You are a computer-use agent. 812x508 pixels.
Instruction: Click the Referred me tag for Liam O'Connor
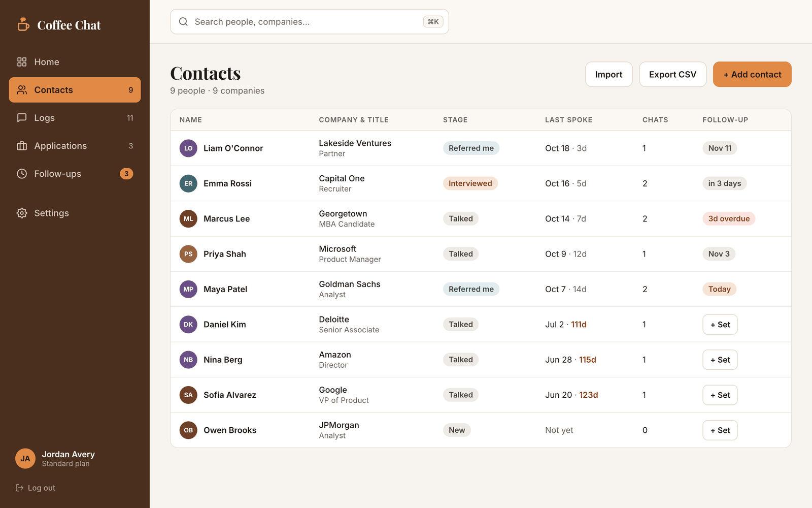pos(471,148)
